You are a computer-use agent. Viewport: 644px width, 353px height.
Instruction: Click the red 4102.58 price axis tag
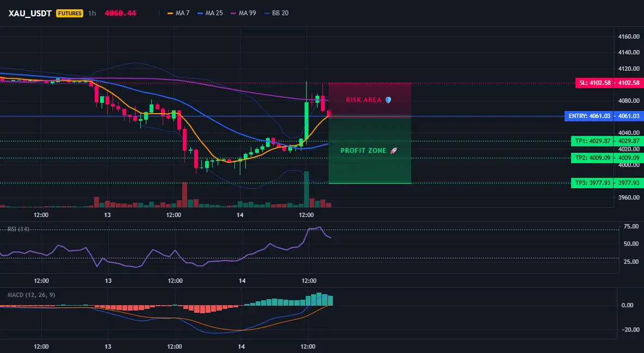(x=629, y=83)
